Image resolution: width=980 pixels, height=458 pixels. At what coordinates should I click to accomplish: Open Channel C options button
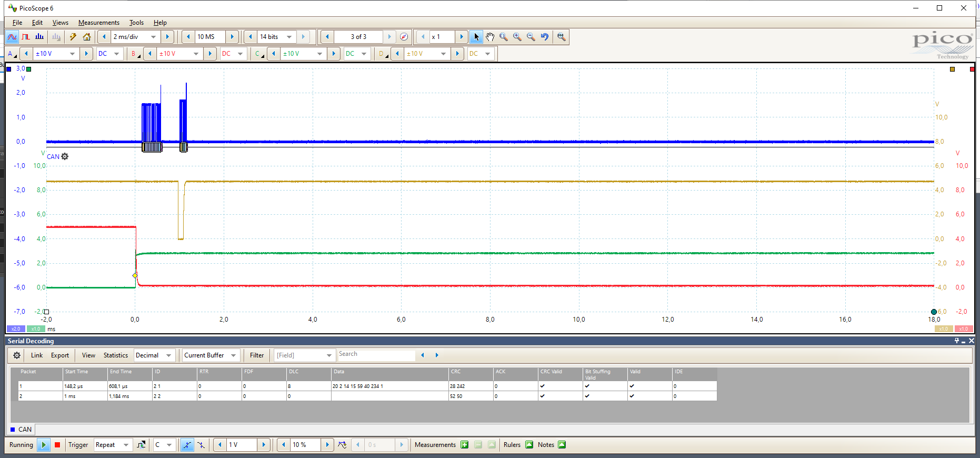(x=259, y=54)
